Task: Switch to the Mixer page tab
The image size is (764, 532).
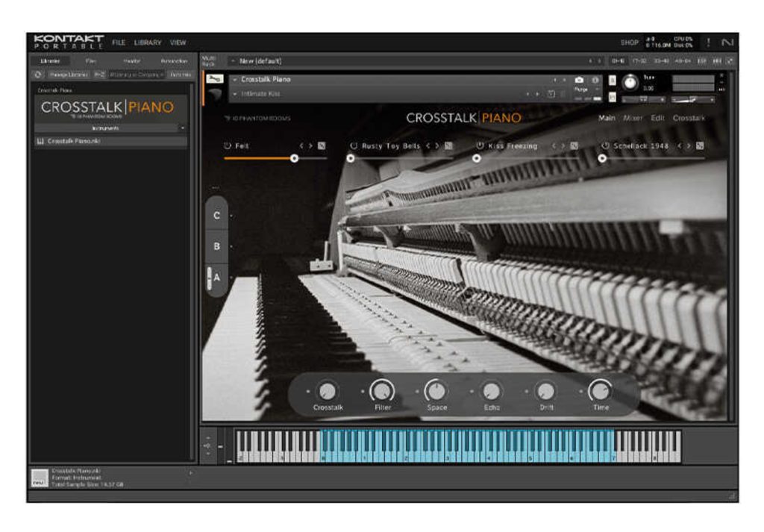Action: [x=633, y=118]
